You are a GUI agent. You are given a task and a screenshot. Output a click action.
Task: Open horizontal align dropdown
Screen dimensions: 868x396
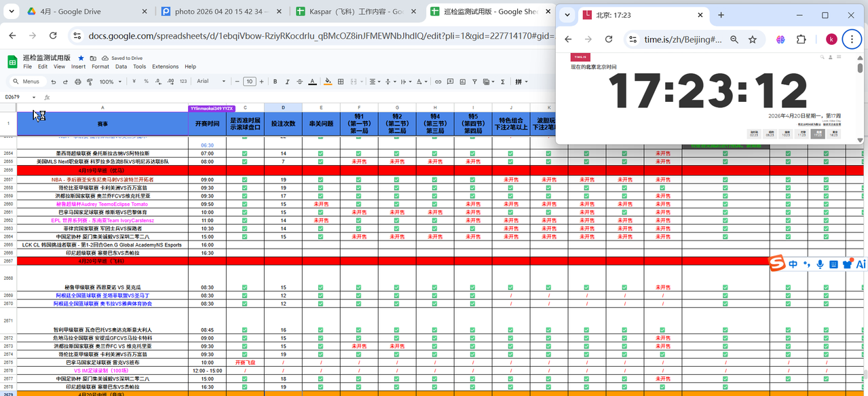click(374, 82)
